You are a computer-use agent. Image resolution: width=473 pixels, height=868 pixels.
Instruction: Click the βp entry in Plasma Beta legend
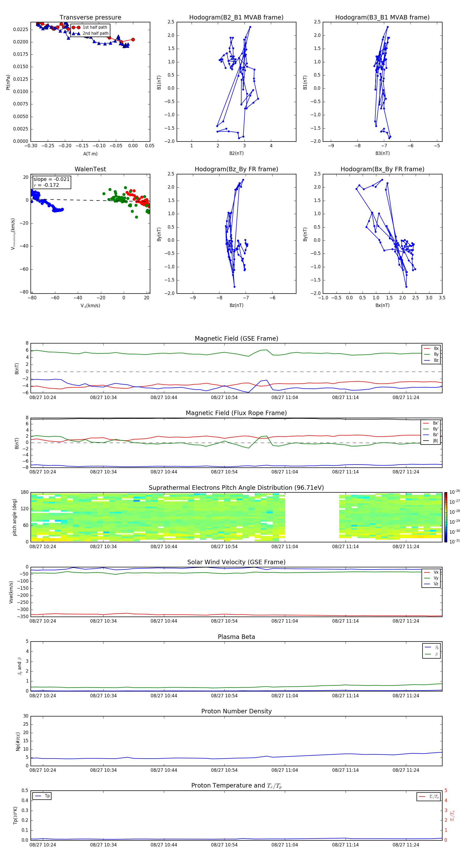click(x=431, y=647)
